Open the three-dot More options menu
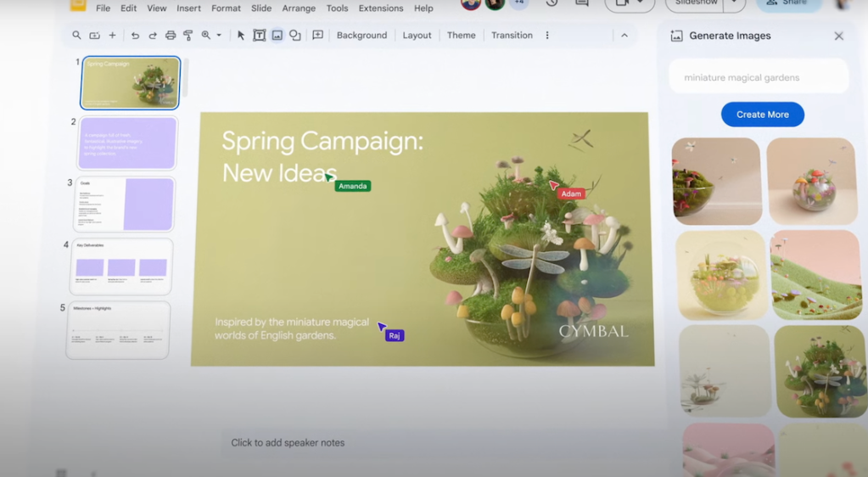Image resolution: width=868 pixels, height=477 pixels. click(x=547, y=36)
